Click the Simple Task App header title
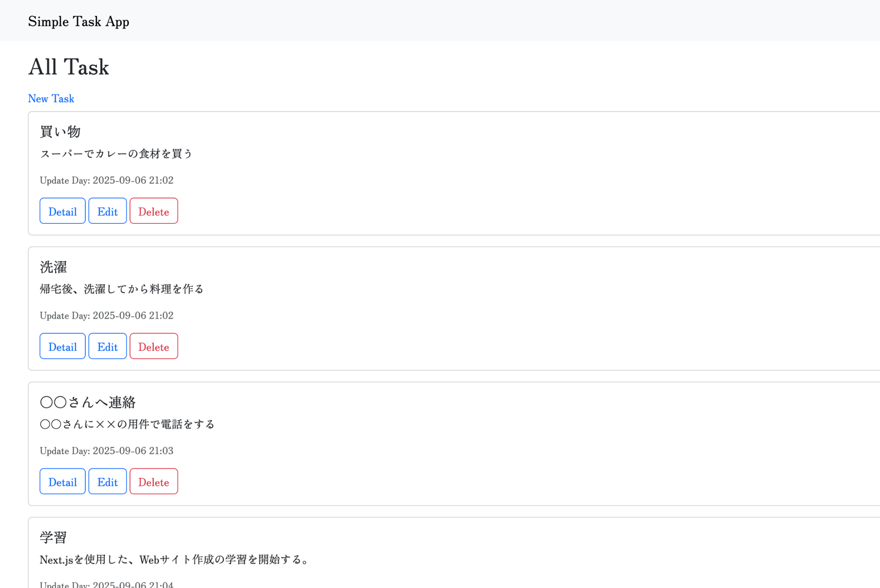The image size is (880, 588). [78, 21]
